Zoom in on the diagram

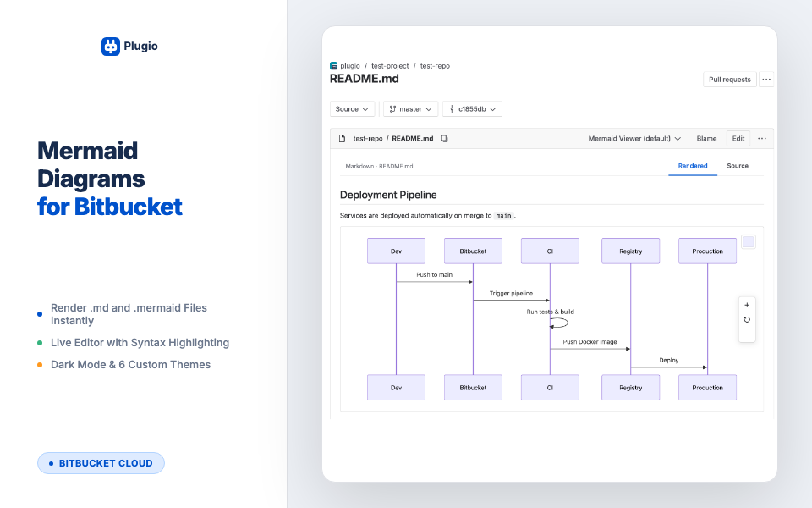click(747, 306)
